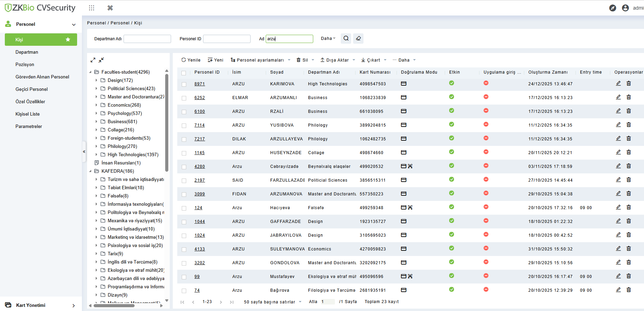Click the compass icon in top bar

tap(612, 8)
